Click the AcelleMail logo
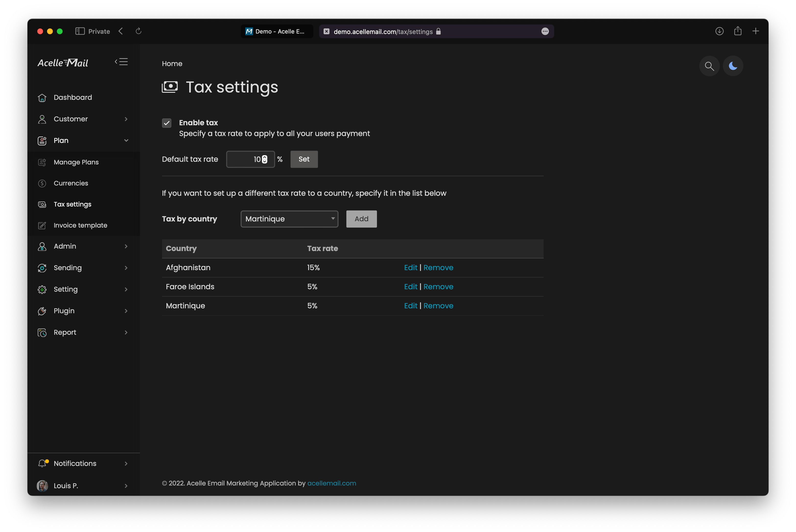The width and height of the screenshot is (796, 532). [63, 63]
